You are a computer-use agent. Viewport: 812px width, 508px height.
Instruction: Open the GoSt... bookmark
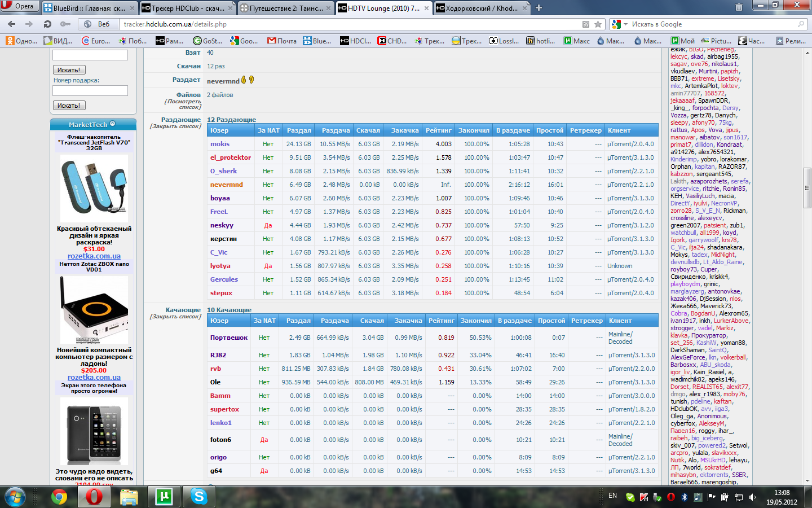click(x=208, y=41)
